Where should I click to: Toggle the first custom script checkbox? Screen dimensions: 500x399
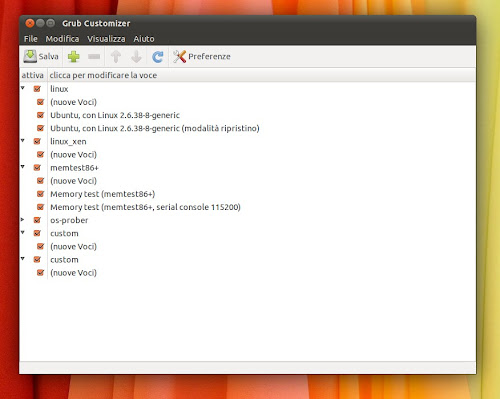point(37,233)
